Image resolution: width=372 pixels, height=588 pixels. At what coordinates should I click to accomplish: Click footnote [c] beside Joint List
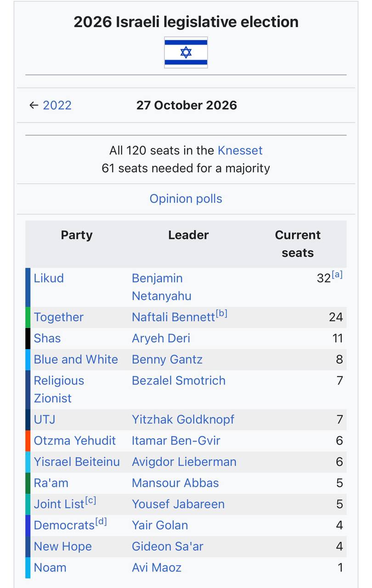(x=90, y=501)
